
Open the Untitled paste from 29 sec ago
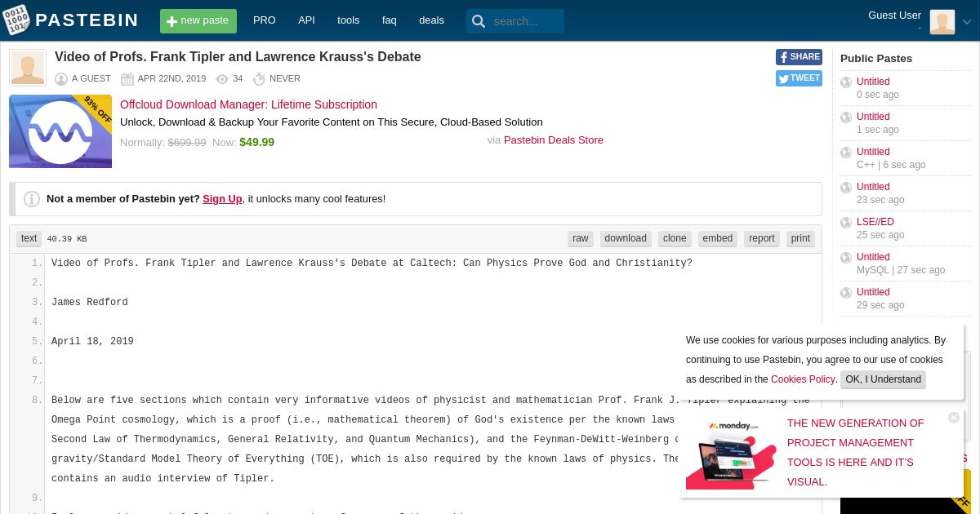[x=873, y=292]
